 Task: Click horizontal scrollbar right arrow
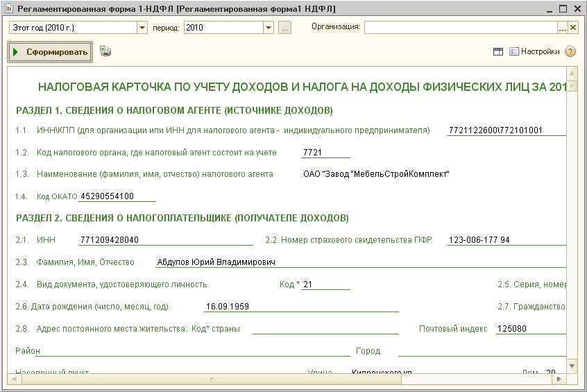coord(559,379)
